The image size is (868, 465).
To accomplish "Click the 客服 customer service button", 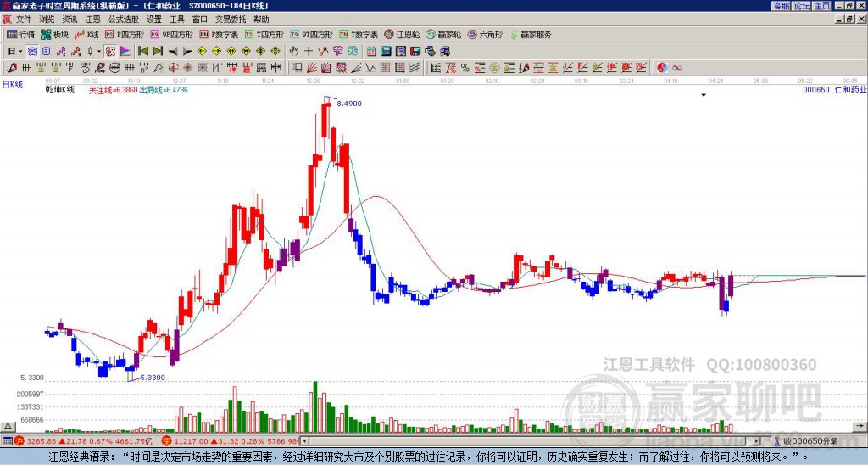I will [x=781, y=6].
